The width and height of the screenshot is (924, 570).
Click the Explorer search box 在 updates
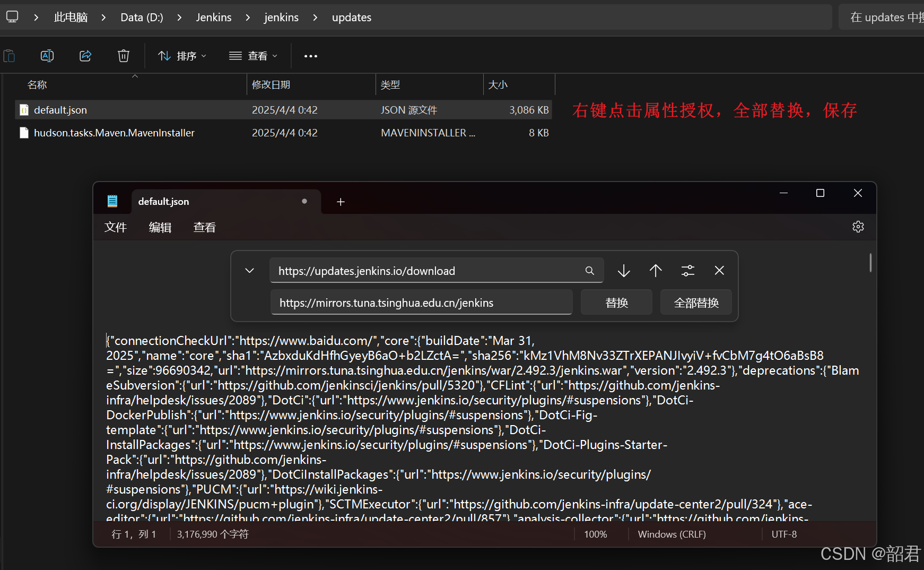coord(881,17)
